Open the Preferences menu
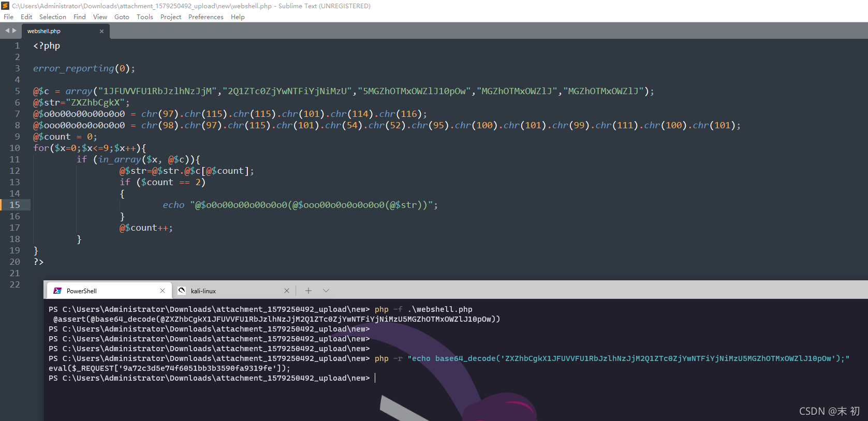The width and height of the screenshot is (868, 421). (x=206, y=17)
